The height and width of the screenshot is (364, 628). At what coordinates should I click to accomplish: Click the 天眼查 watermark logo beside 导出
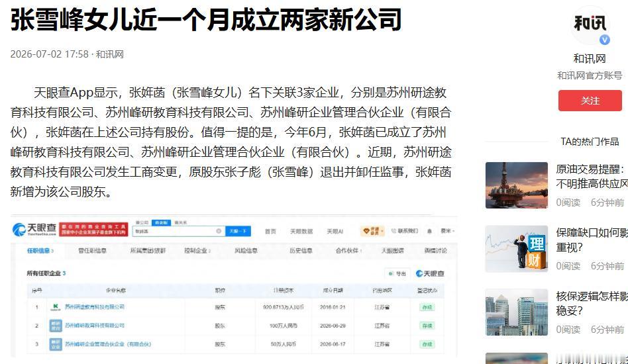pyautogui.click(x=430, y=273)
